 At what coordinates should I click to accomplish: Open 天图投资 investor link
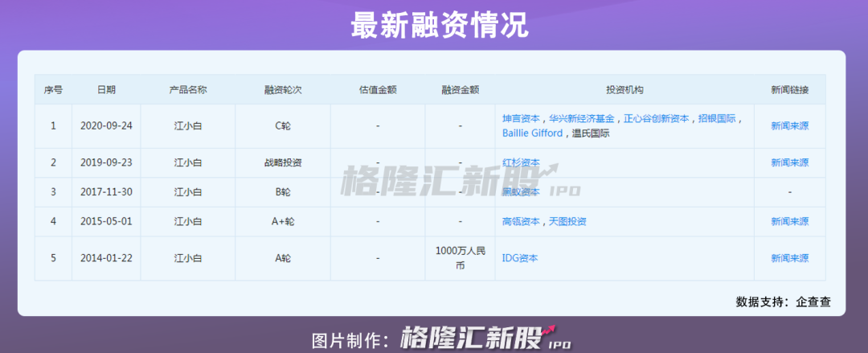[568, 221]
